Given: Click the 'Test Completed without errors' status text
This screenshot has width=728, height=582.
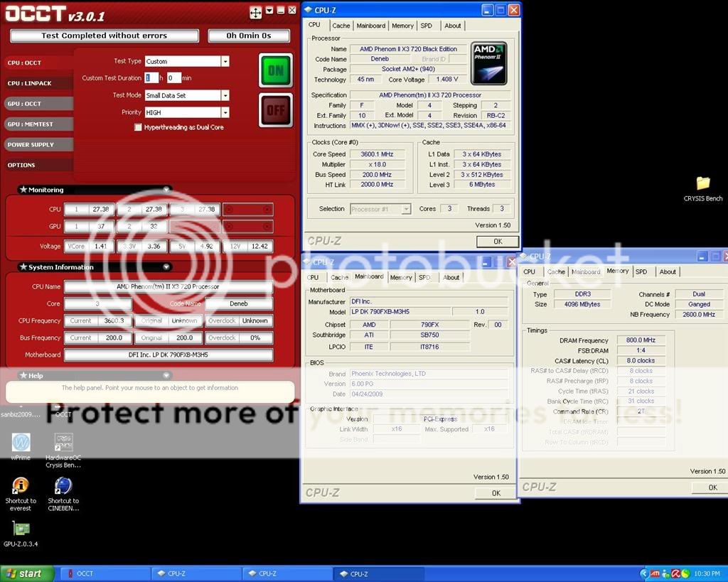Looking at the screenshot, I should click(104, 36).
